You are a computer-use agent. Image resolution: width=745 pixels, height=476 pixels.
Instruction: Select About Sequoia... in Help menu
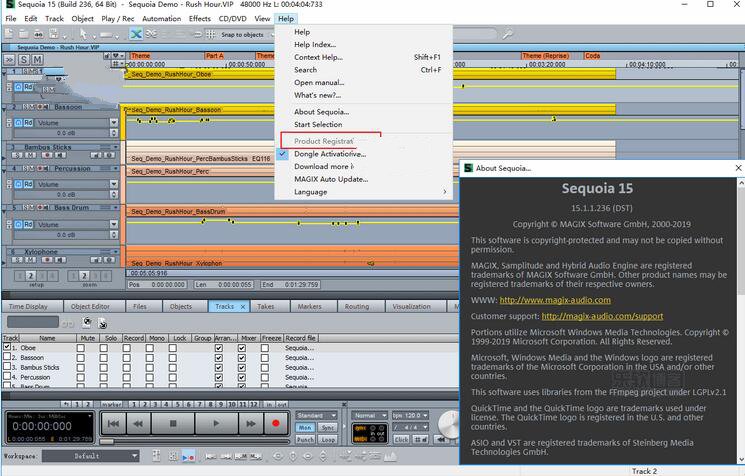click(x=321, y=112)
